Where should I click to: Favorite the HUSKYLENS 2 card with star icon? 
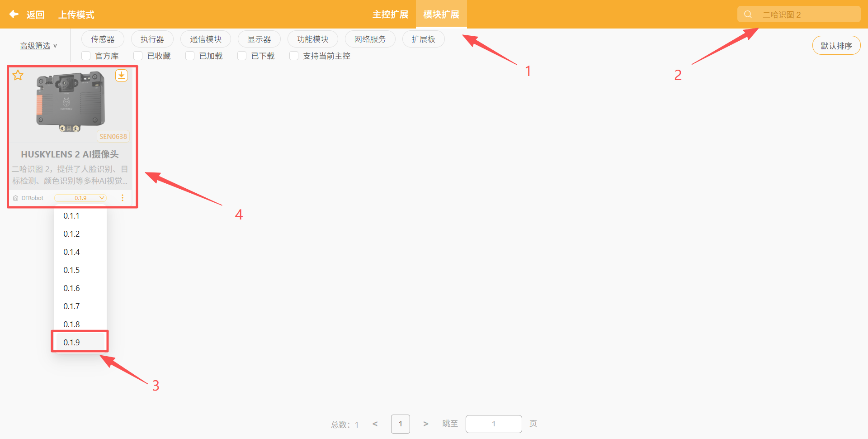click(x=18, y=75)
